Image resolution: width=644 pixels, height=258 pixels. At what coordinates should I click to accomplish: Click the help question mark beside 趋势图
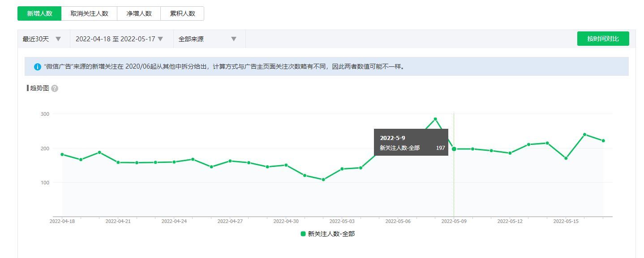(x=55, y=88)
